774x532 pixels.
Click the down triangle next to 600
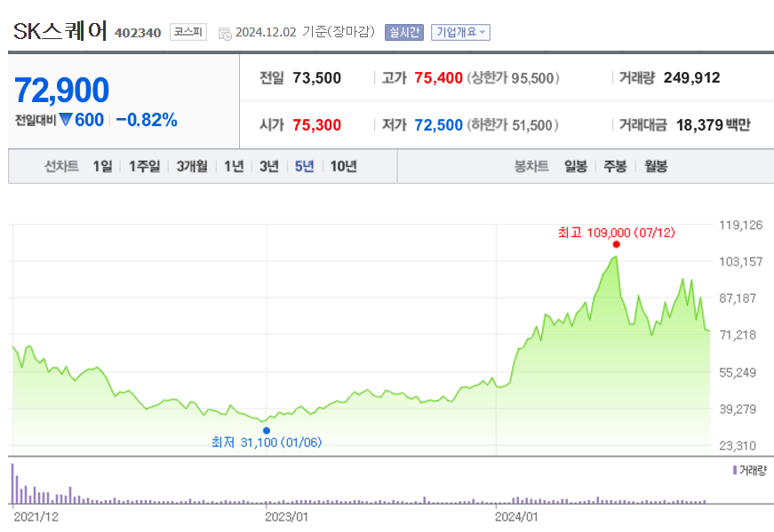[66, 119]
